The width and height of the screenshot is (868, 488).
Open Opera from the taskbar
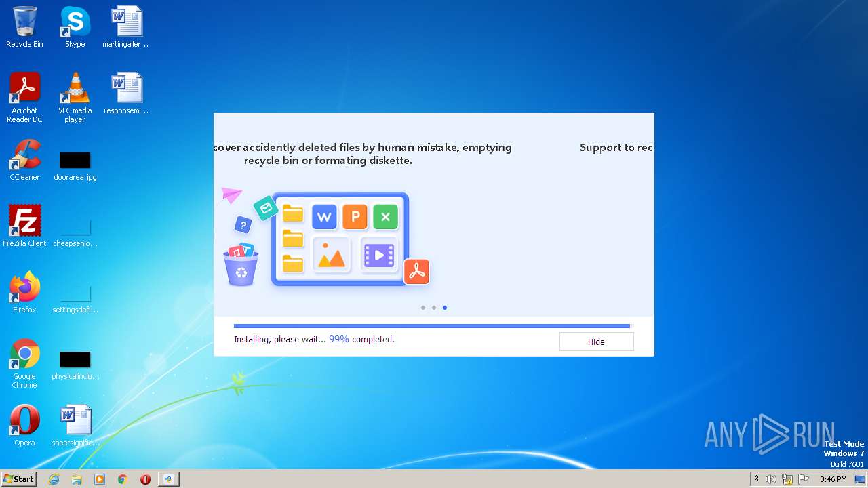pyautogui.click(x=145, y=479)
